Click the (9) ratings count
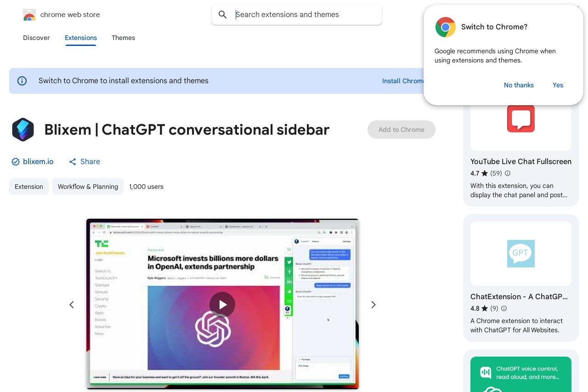 pyautogui.click(x=494, y=308)
